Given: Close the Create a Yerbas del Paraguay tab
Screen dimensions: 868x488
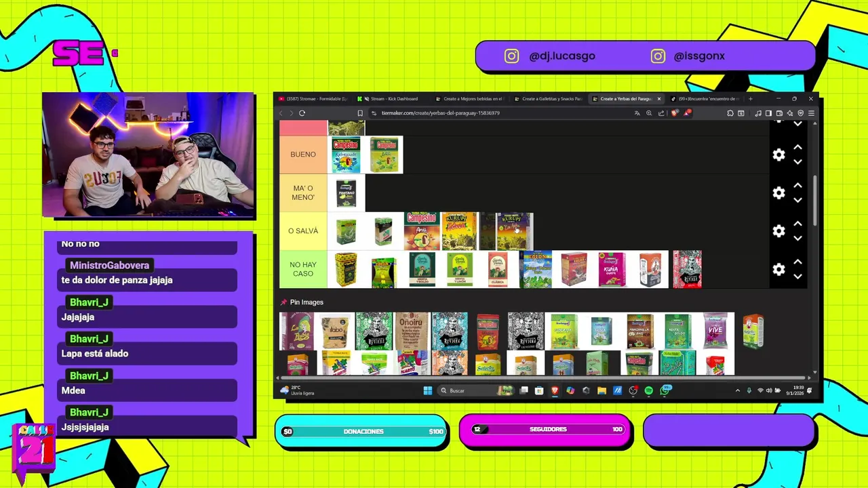Looking at the screenshot, I should pos(658,99).
